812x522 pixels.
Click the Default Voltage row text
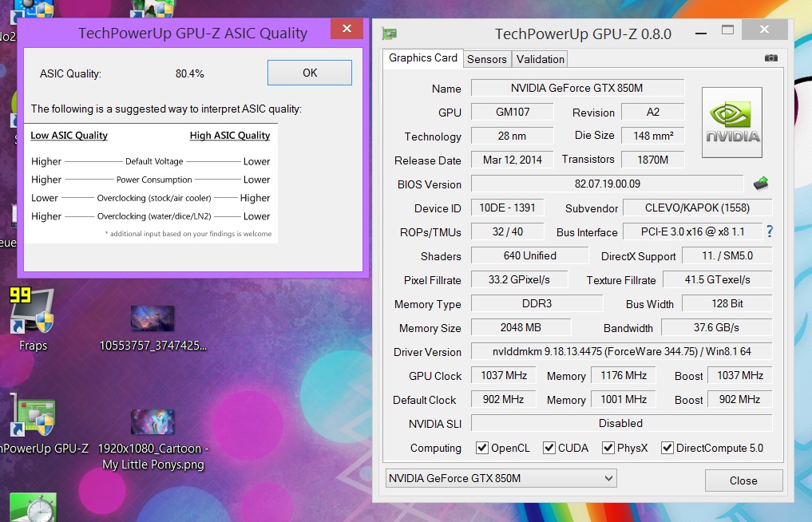pos(154,161)
